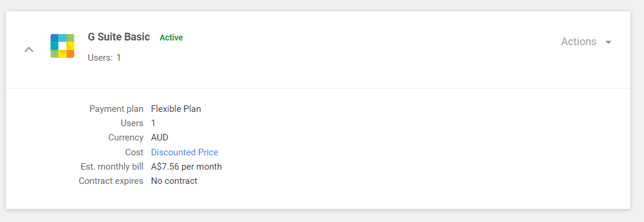Select the A$7.56 per month amount
Screen dimensions: 644x222
pos(187,167)
